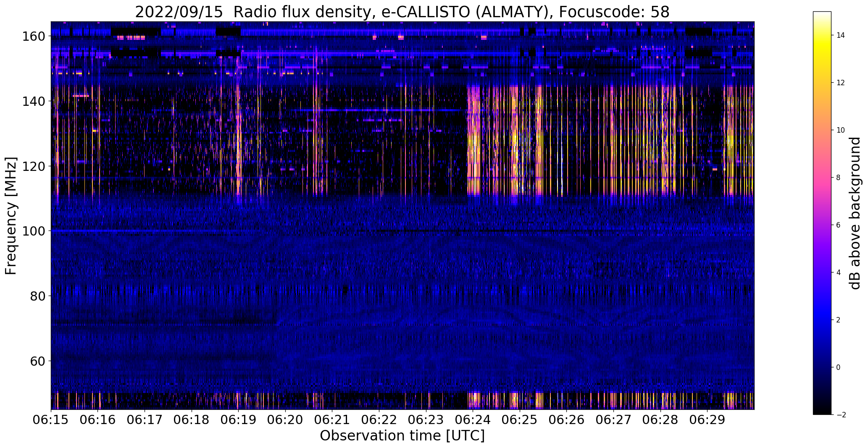
Task: Click the 80 frequency tick label
Action: pos(37,296)
